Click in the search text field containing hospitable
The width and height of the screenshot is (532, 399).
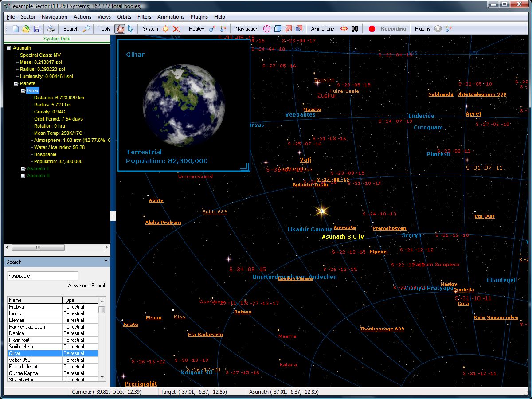click(x=43, y=276)
